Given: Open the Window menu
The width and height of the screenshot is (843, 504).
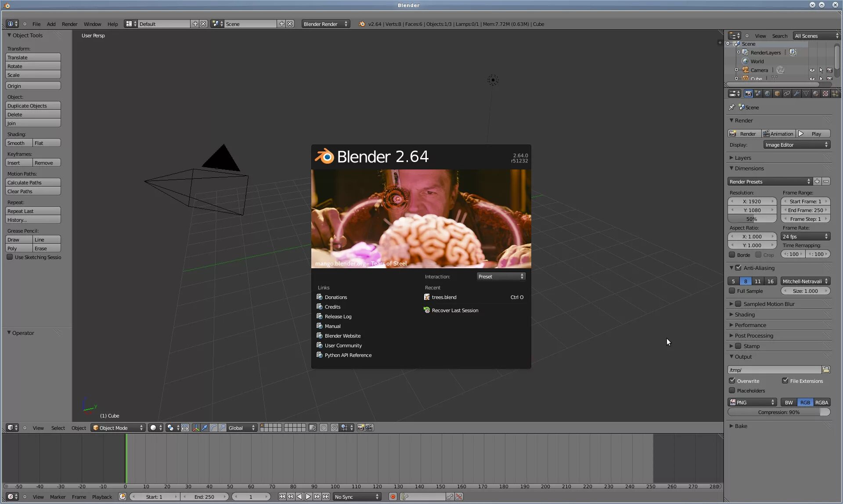Looking at the screenshot, I should click(92, 24).
